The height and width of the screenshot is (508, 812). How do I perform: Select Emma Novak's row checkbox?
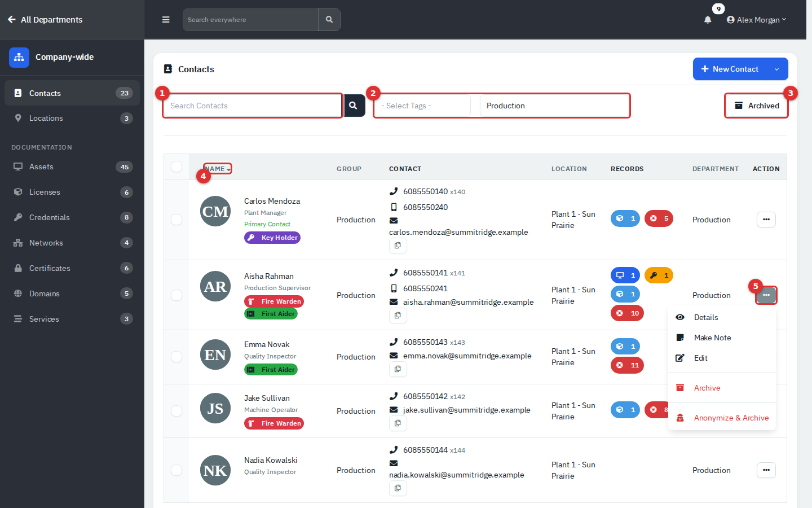pos(176,357)
